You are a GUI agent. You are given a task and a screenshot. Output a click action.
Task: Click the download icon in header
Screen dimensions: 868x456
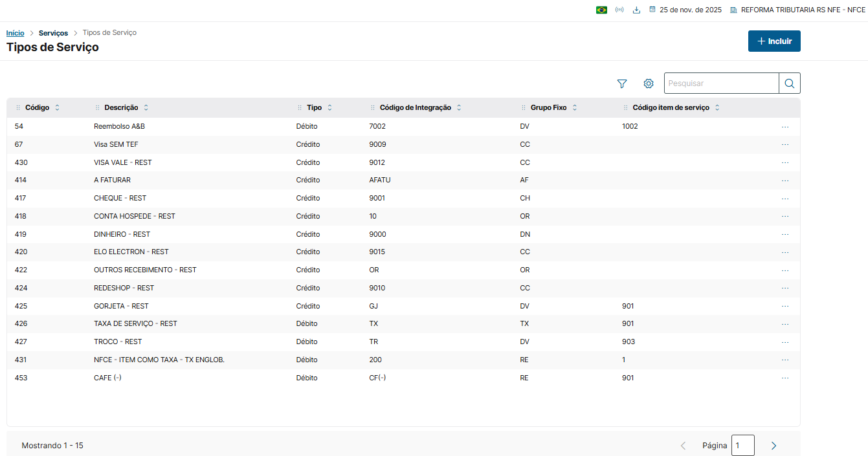[636, 10]
